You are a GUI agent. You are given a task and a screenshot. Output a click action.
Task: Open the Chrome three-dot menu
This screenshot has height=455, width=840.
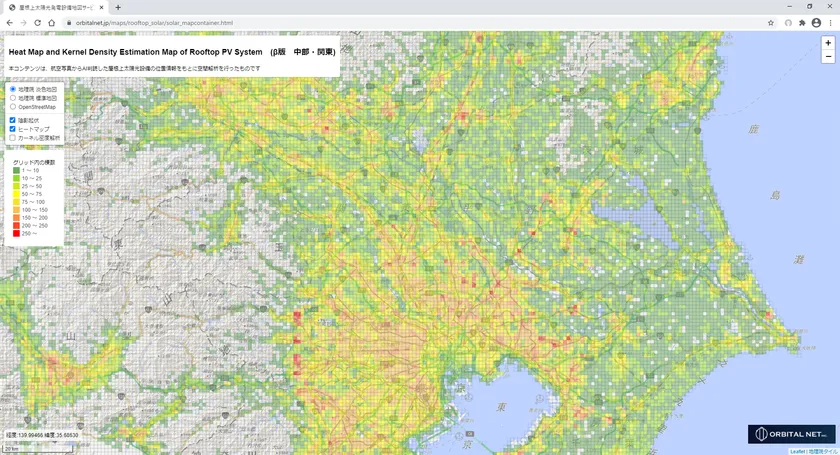830,22
